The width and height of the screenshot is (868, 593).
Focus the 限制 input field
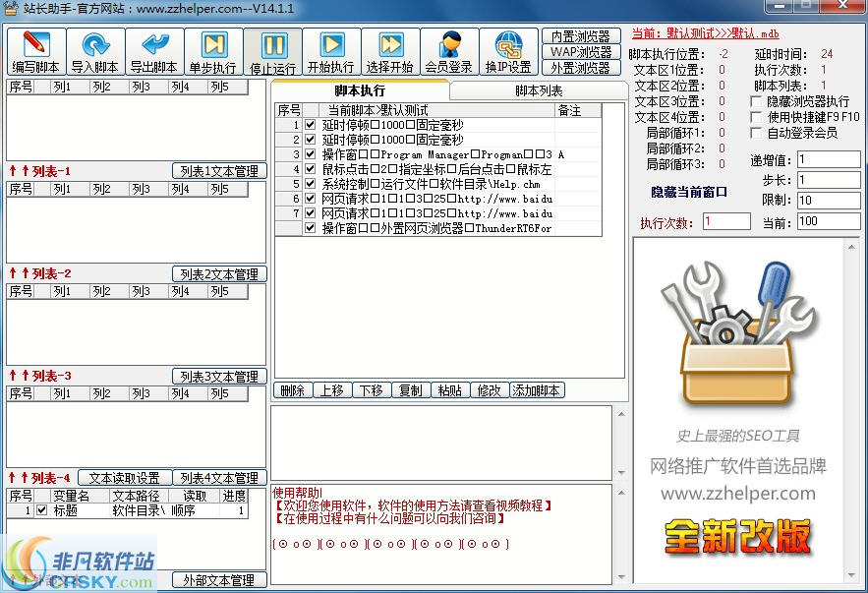pos(829,200)
